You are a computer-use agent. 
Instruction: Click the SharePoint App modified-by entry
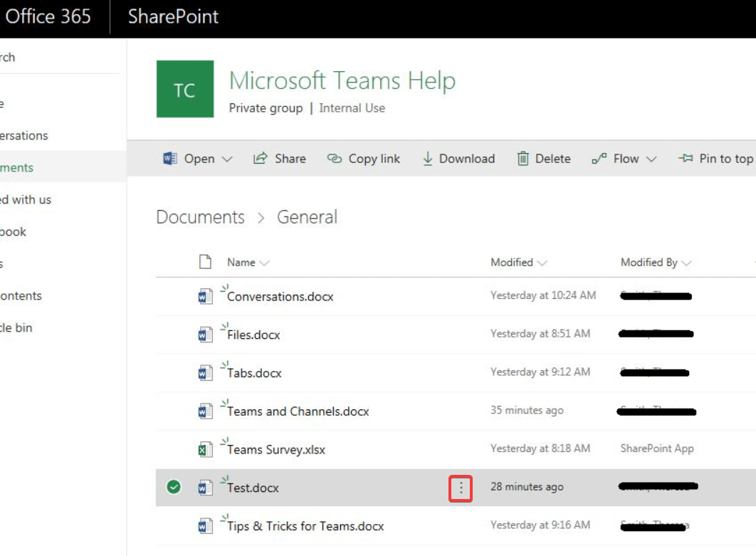[657, 449]
